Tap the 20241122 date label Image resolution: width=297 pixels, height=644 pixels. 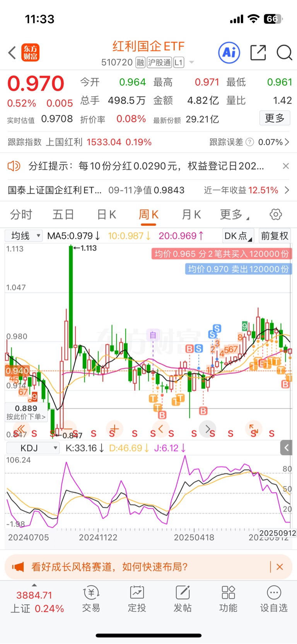coord(98,538)
